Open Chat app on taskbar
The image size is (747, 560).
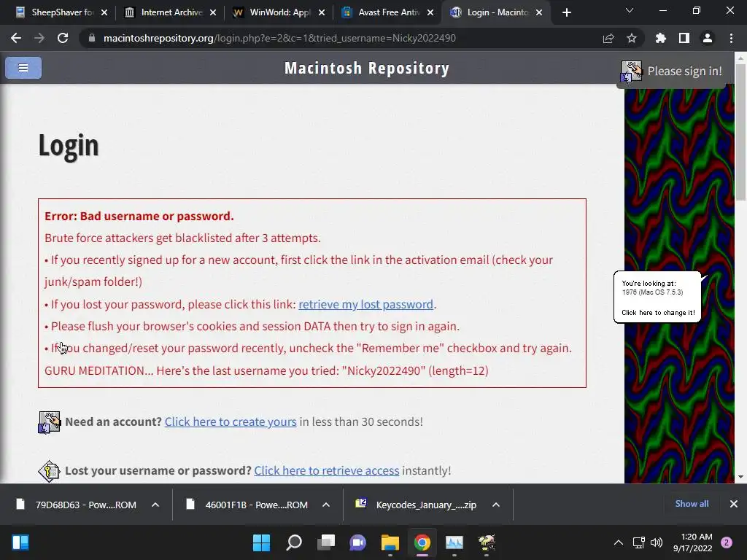pyautogui.click(x=357, y=542)
